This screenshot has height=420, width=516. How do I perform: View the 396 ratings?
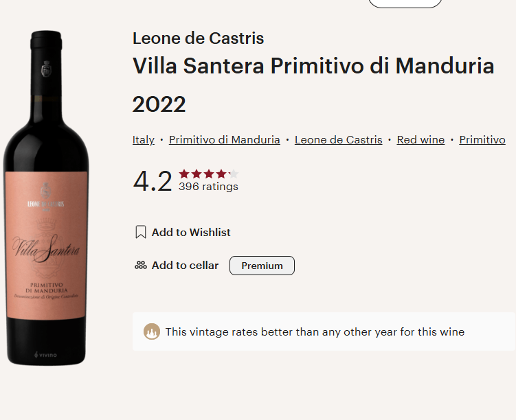(x=208, y=187)
